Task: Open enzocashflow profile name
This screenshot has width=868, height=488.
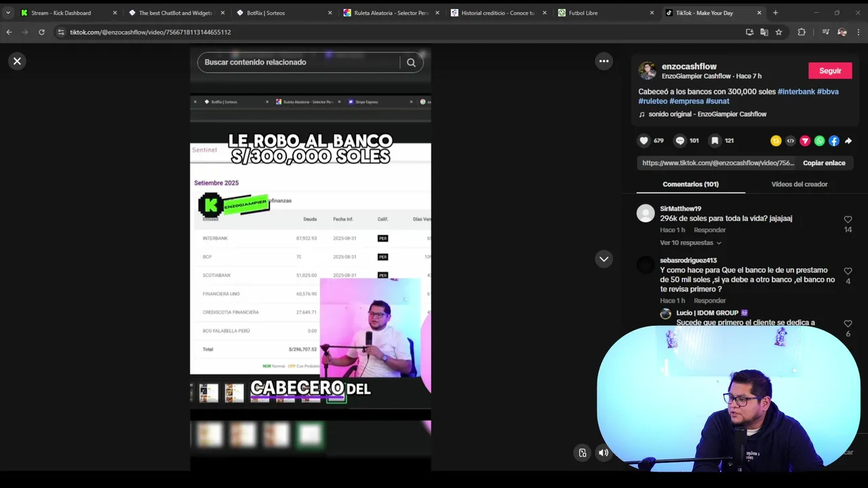Action: [x=689, y=66]
